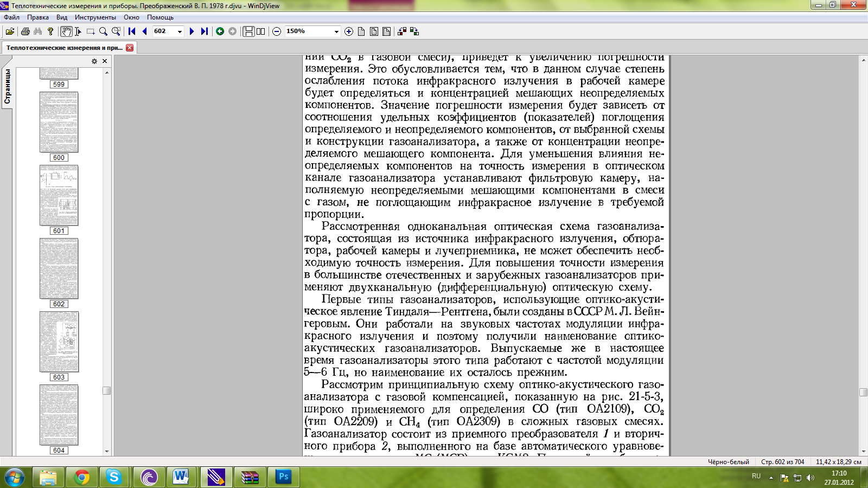This screenshot has width=868, height=488.
Task: Select the text selection cursor tool
Action: 78,31
